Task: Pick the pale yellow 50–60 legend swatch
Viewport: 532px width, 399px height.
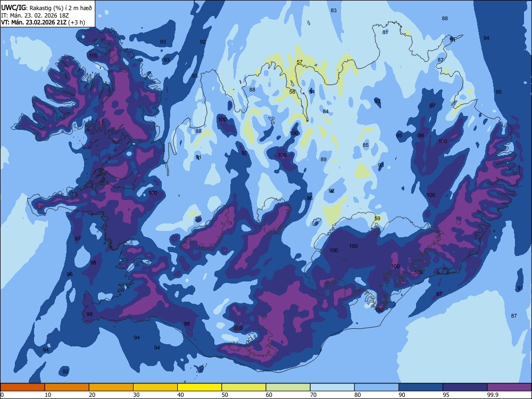Action: [244, 387]
